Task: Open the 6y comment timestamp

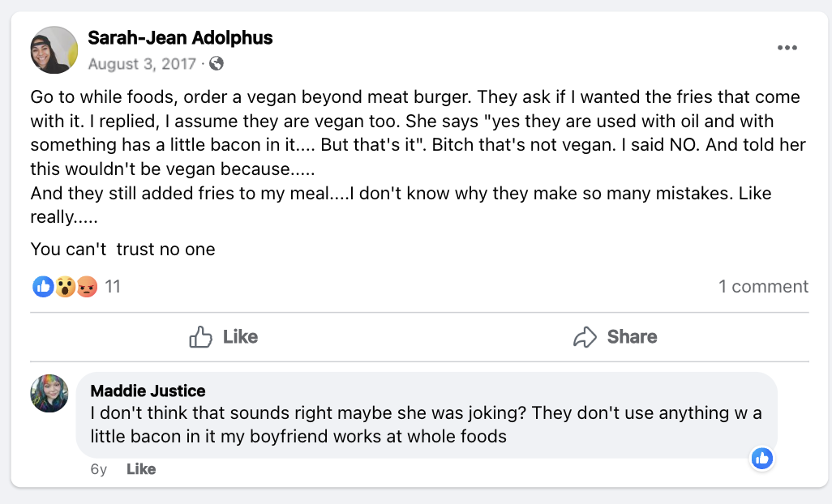Action: pos(99,469)
